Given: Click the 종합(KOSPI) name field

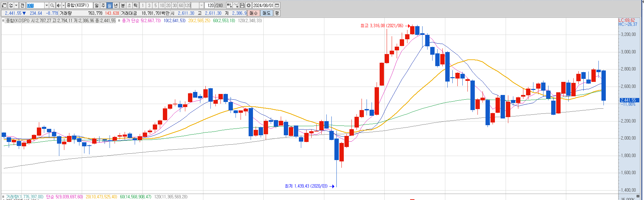Looking at the screenshot, I should 79,5.
